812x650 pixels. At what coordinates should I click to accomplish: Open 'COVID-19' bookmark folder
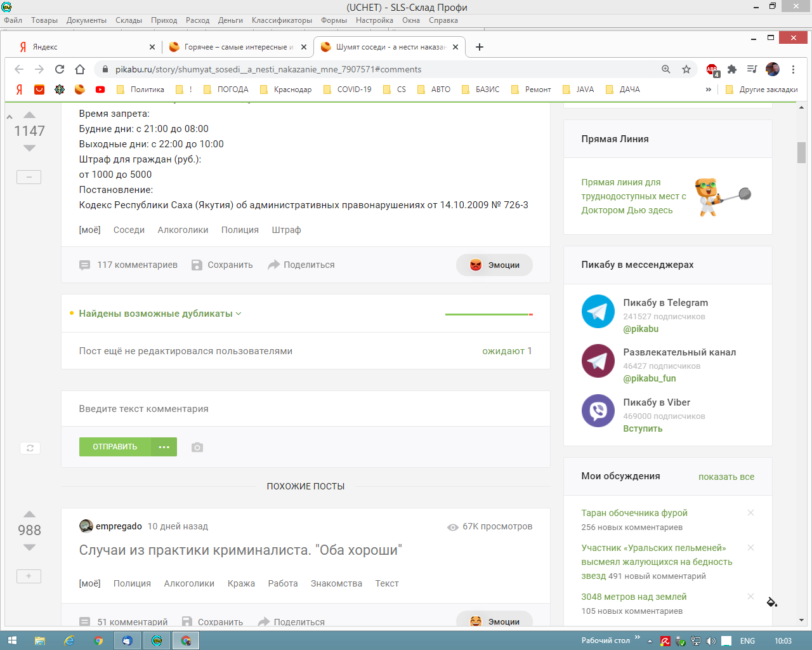click(x=347, y=90)
